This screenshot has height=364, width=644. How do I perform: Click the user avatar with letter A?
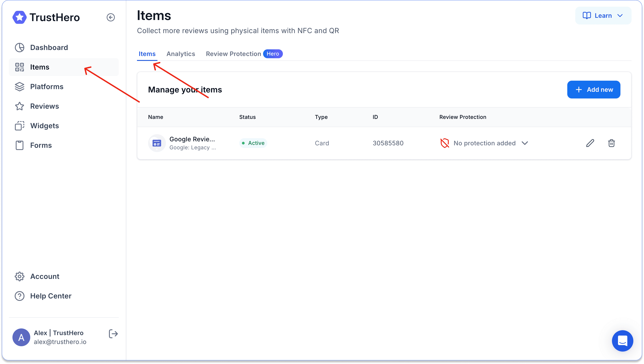point(21,337)
